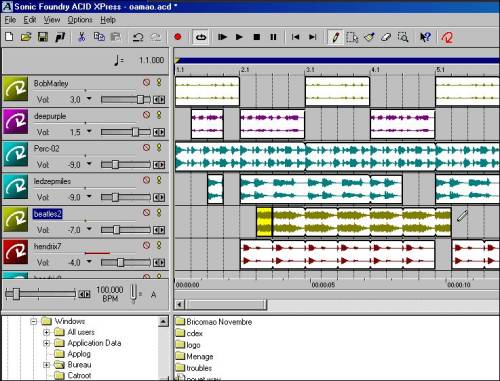The height and width of the screenshot is (381, 500).
Task: Select the Draw pencil tool
Action: [336, 37]
